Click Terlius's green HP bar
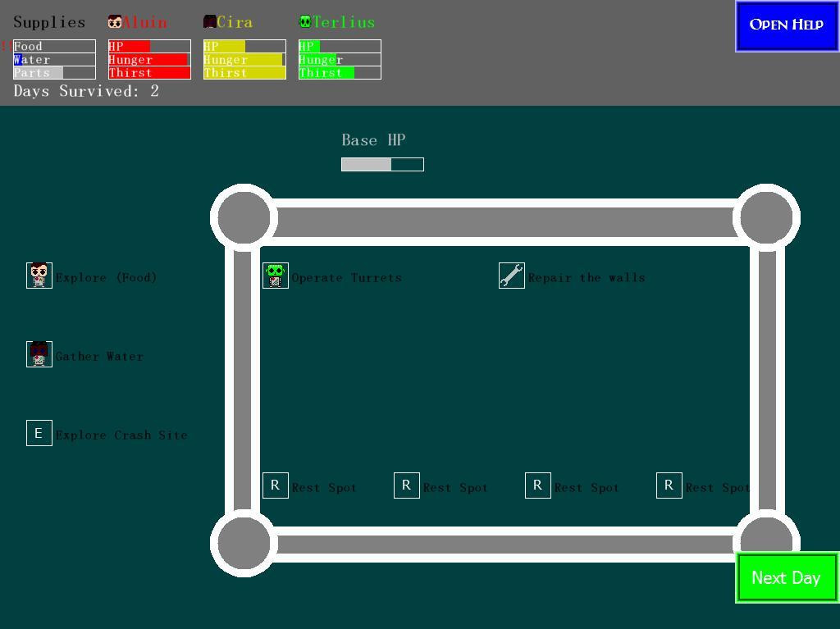 tap(340, 46)
